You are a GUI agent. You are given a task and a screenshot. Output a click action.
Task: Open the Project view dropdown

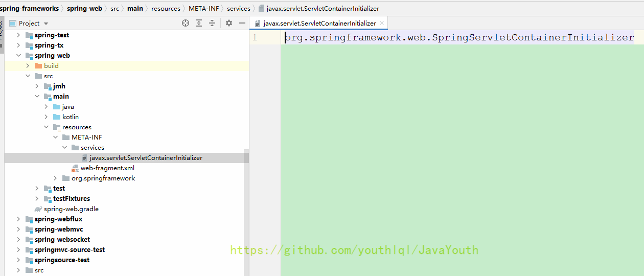point(46,24)
